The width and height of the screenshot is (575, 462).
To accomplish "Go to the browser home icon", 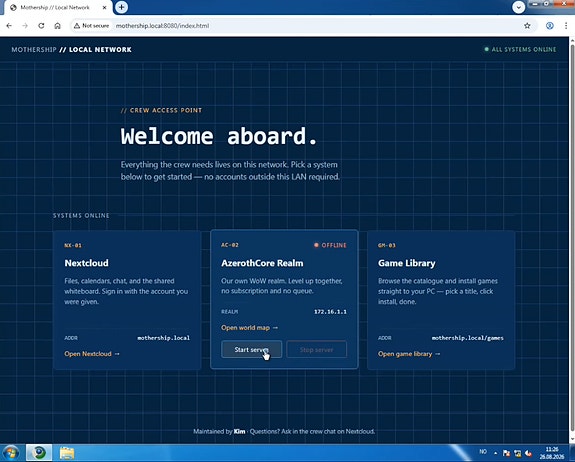I will click(x=57, y=26).
